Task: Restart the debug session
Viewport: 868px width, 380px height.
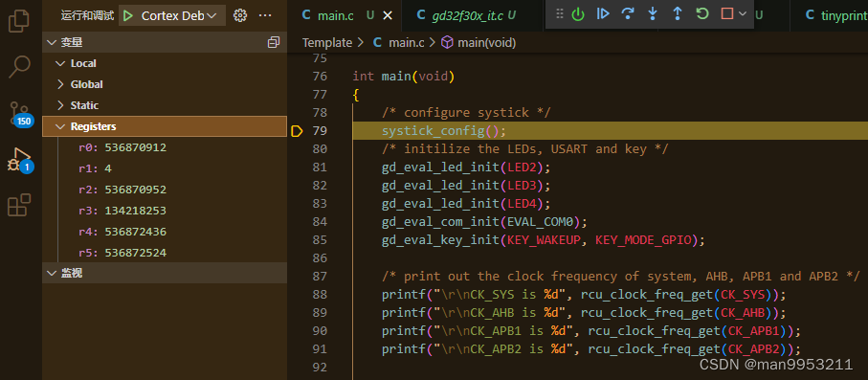Action: (702, 13)
